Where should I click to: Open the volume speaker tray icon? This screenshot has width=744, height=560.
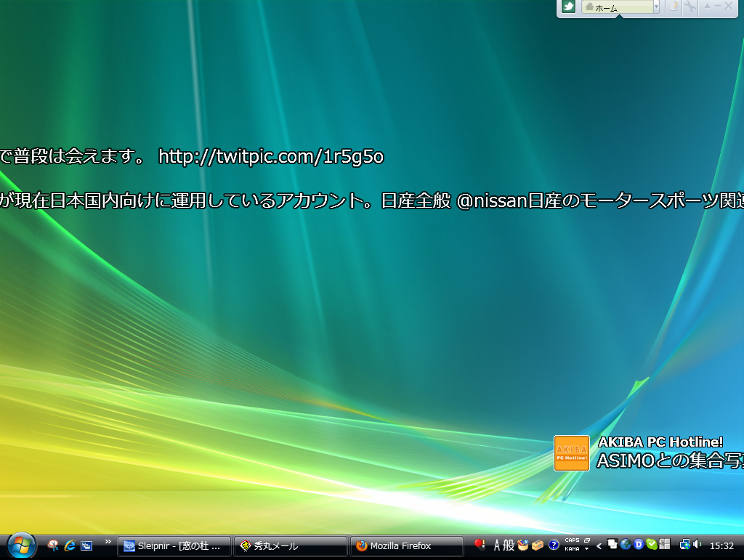click(x=697, y=544)
